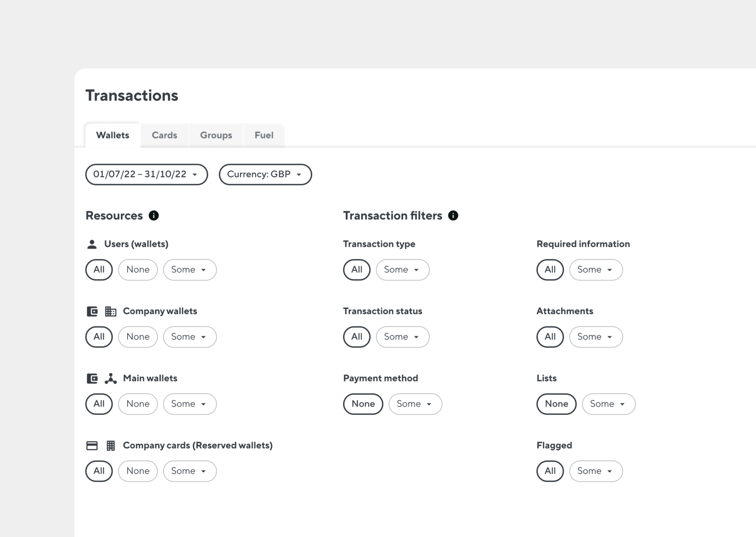Select All for Flagged
This screenshot has height=537, width=756.
pos(550,471)
